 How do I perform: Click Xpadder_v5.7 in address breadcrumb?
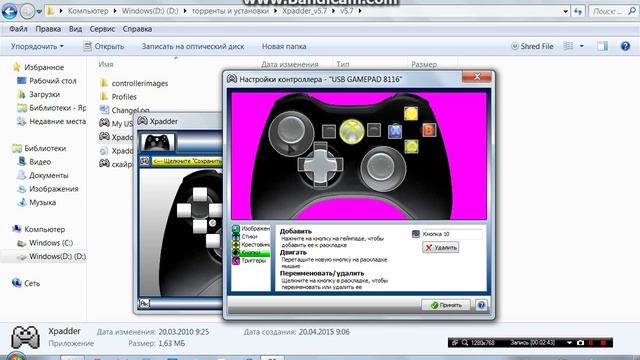(x=304, y=11)
